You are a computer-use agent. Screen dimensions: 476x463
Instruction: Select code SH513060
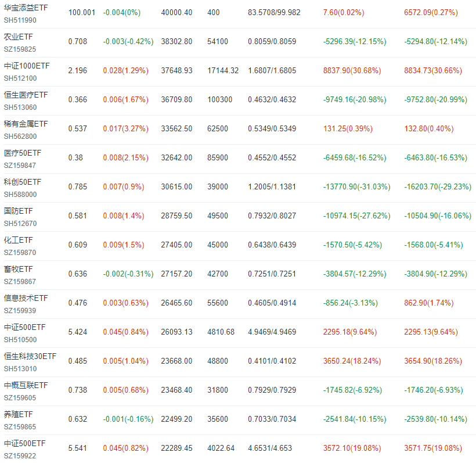point(20,107)
